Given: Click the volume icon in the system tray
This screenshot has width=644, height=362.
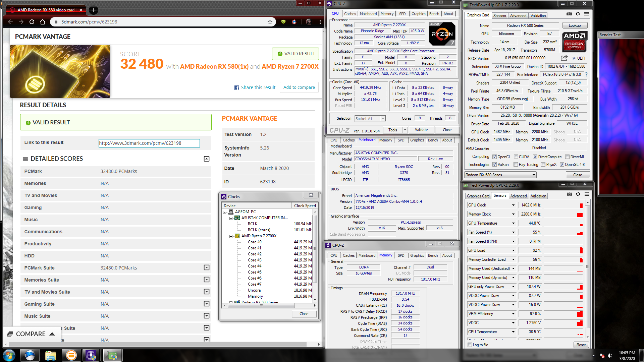Looking at the screenshot, I should coord(610,356).
